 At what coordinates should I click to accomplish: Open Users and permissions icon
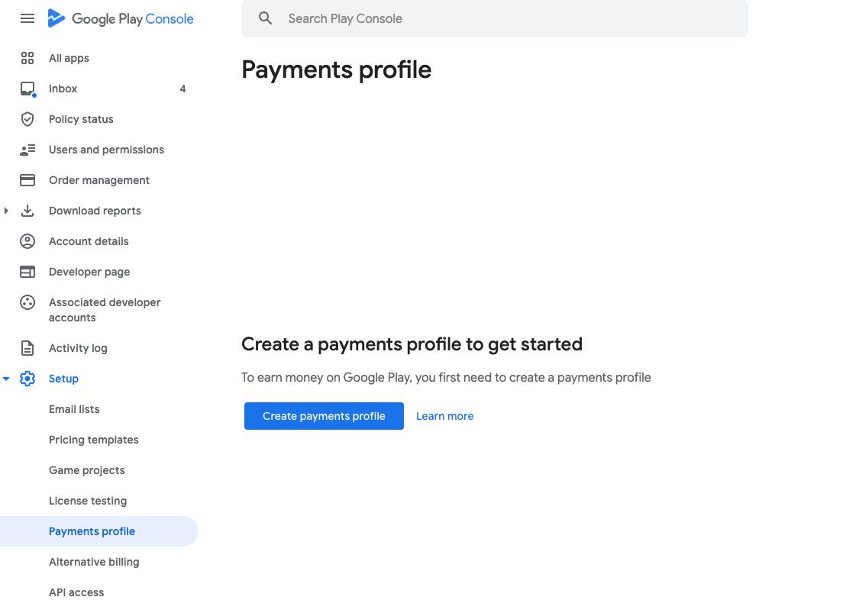click(27, 150)
